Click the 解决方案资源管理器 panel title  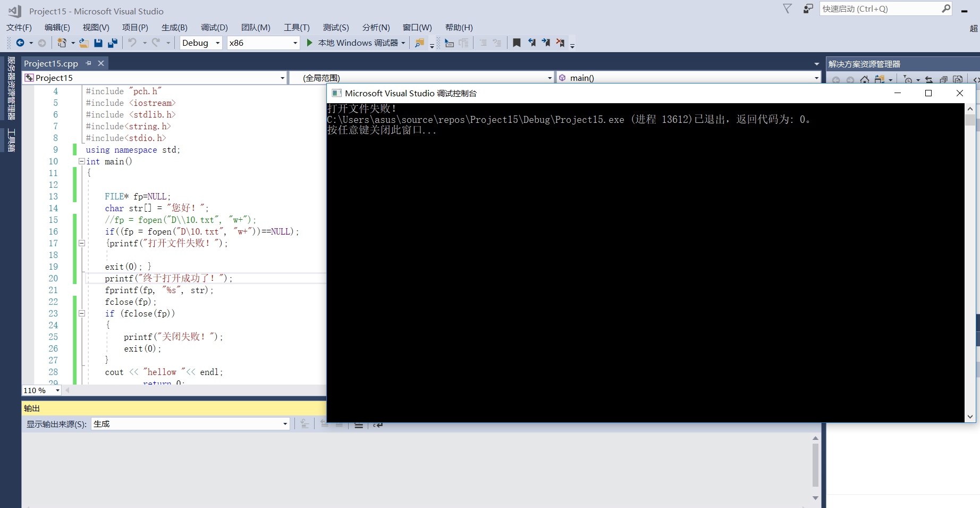[x=865, y=64]
